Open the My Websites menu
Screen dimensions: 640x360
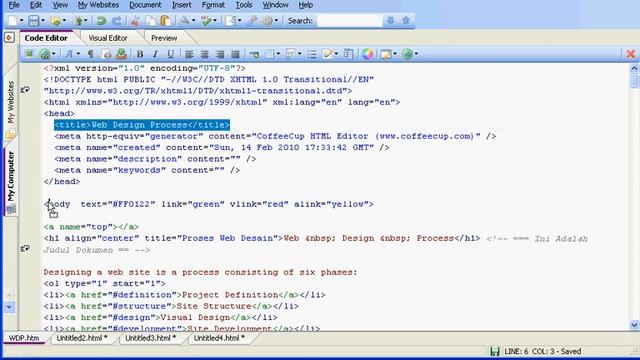pyautogui.click(x=98, y=5)
